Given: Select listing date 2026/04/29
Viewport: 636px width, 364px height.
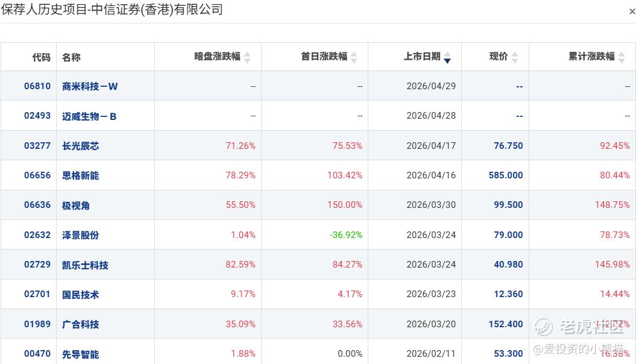Looking at the screenshot, I should pos(431,86).
